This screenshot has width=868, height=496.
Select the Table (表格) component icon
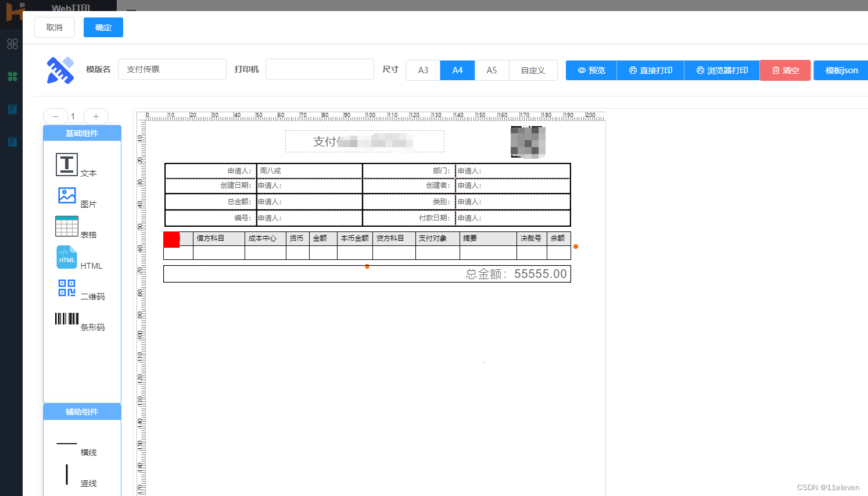(x=67, y=226)
